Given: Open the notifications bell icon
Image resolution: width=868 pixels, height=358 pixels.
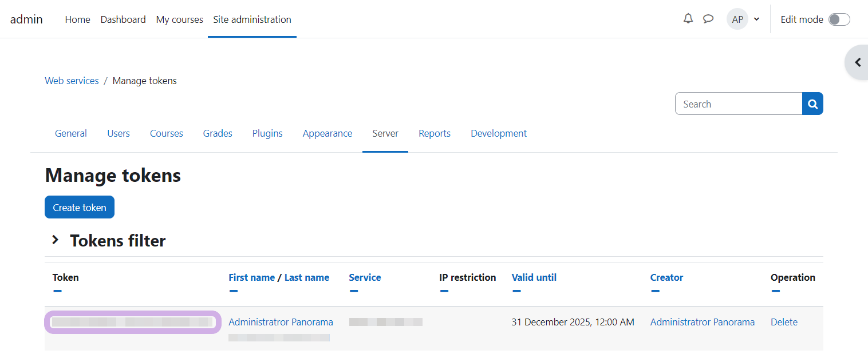Looking at the screenshot, I should click(688, 19).
